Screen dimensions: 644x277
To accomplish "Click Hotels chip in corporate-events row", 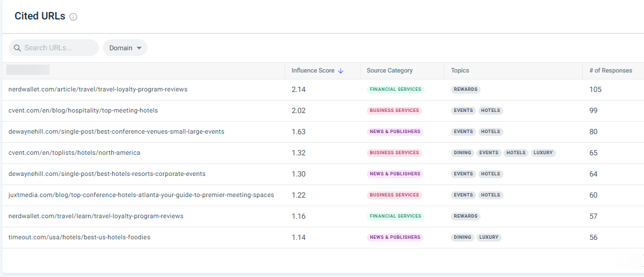I will (x=490, y=174).
